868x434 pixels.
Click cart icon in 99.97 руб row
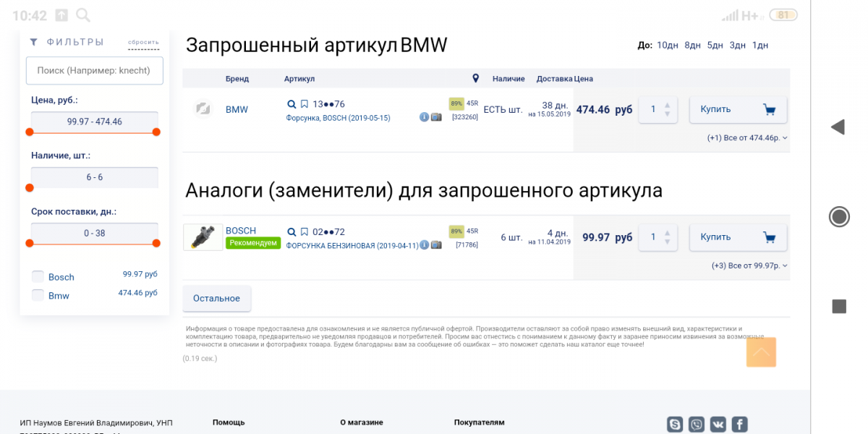point(769,237)
